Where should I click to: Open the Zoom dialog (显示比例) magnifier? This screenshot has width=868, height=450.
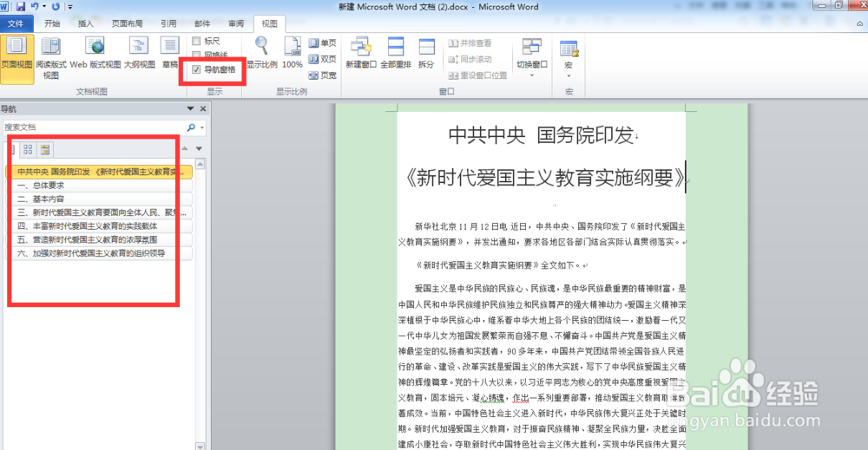click(262, 54)
